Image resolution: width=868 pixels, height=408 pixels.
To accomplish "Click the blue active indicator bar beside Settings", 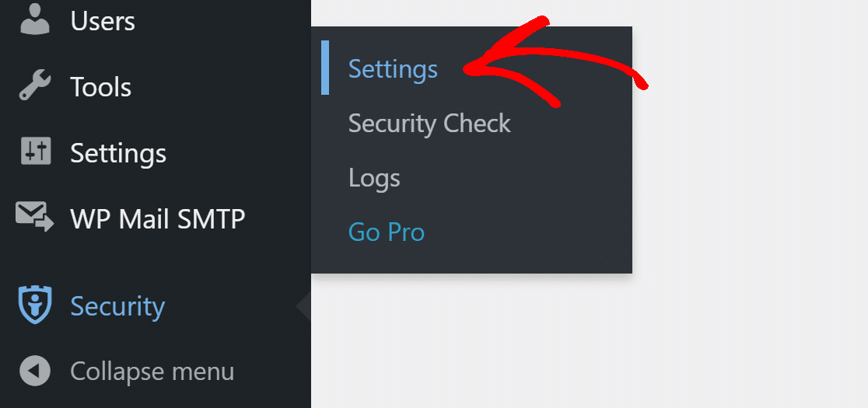I will pos(325,68).
